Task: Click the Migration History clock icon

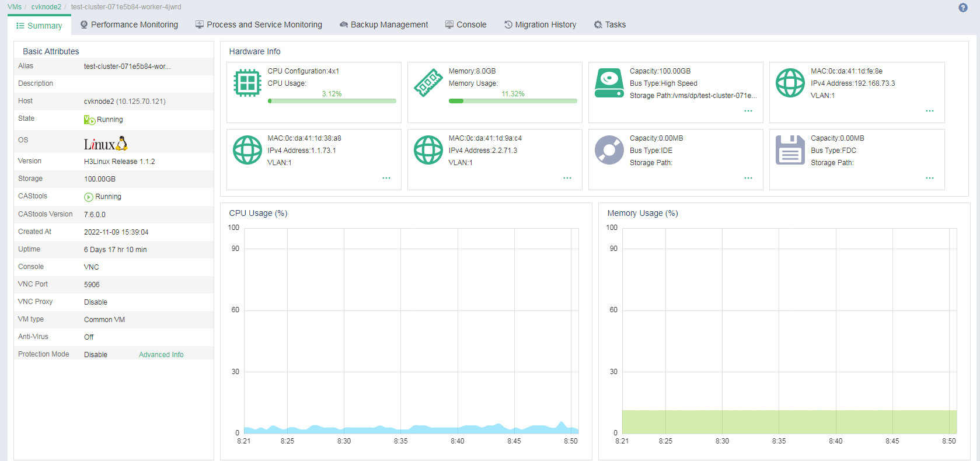Action: 508,25
